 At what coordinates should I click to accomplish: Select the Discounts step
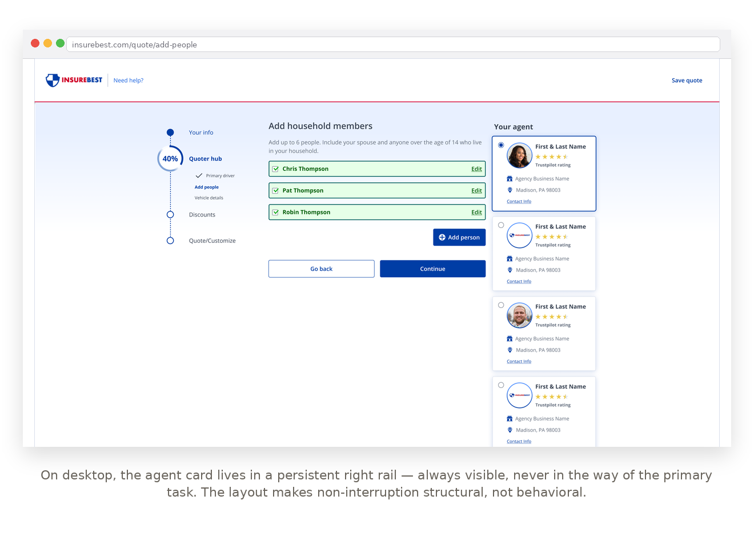point(202,215)
